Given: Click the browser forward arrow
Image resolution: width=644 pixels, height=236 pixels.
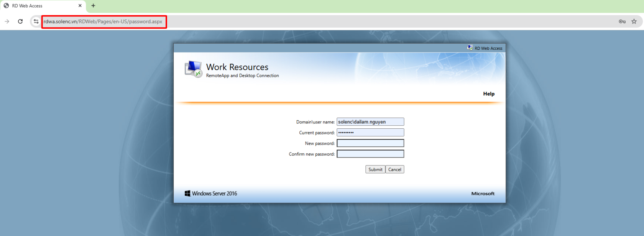Looking at the screenshot, I should [7, 21].
